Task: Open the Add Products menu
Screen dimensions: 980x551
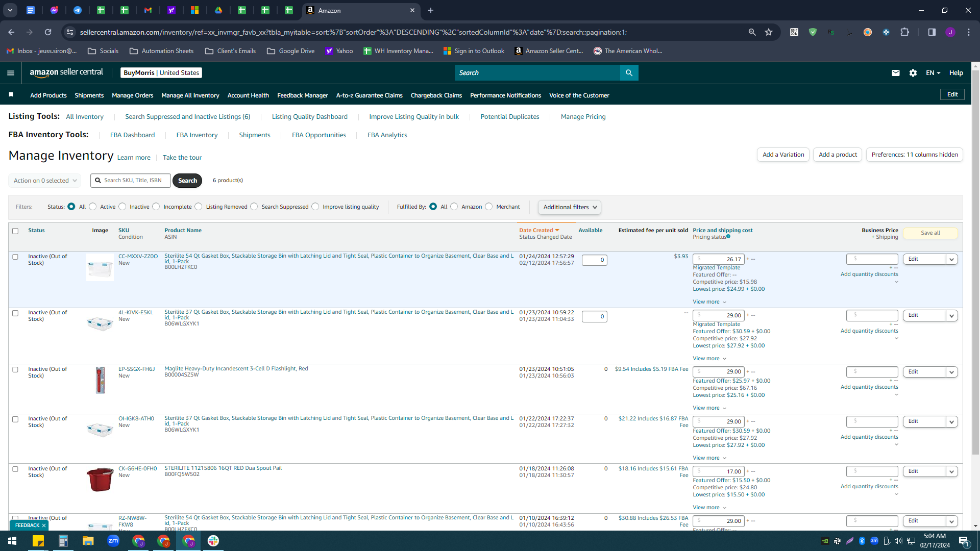Action: 48,95
